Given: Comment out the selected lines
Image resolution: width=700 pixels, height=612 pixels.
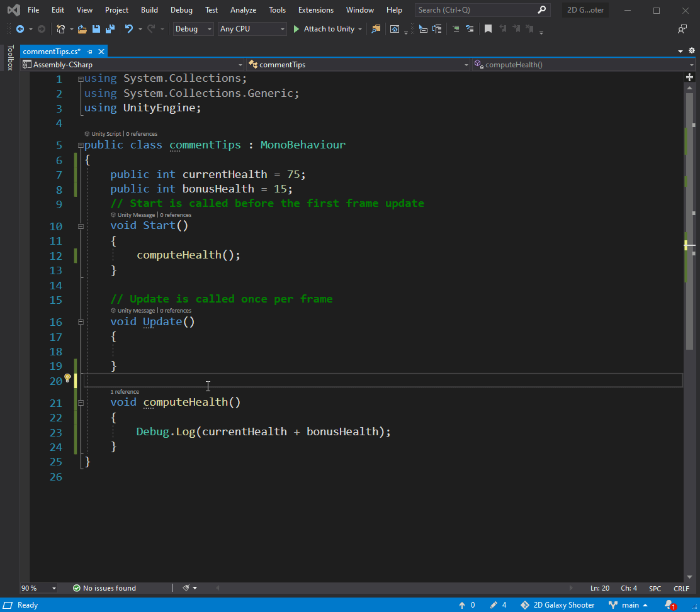Looking at the screenshot, I should pos(454,29).
